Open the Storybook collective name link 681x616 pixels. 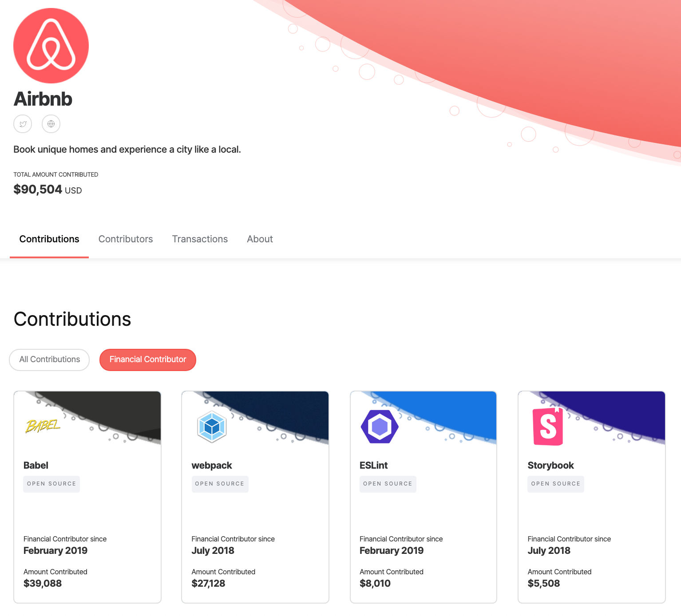pyautogui.click(x=550, y=466)
